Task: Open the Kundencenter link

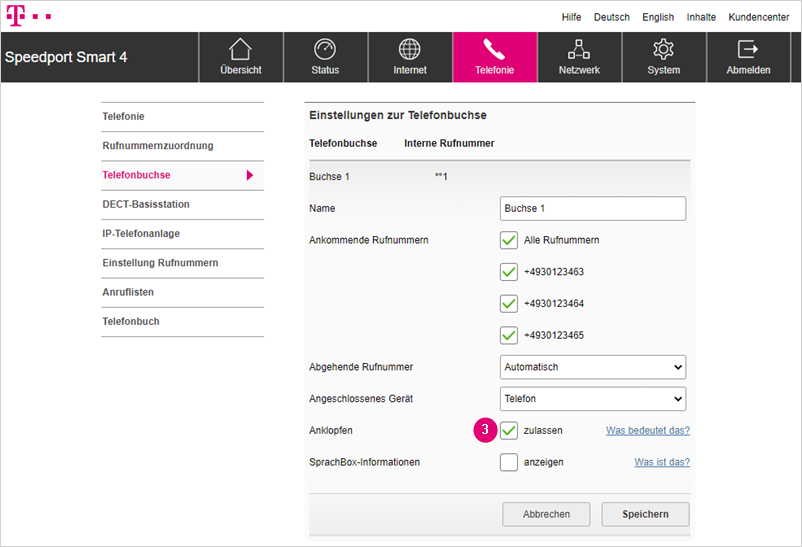Action: 759,17
